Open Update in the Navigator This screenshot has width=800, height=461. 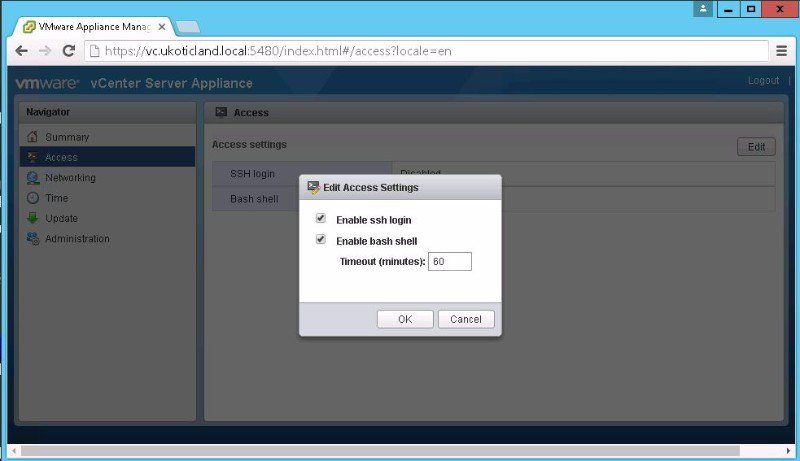pos(61,218)
